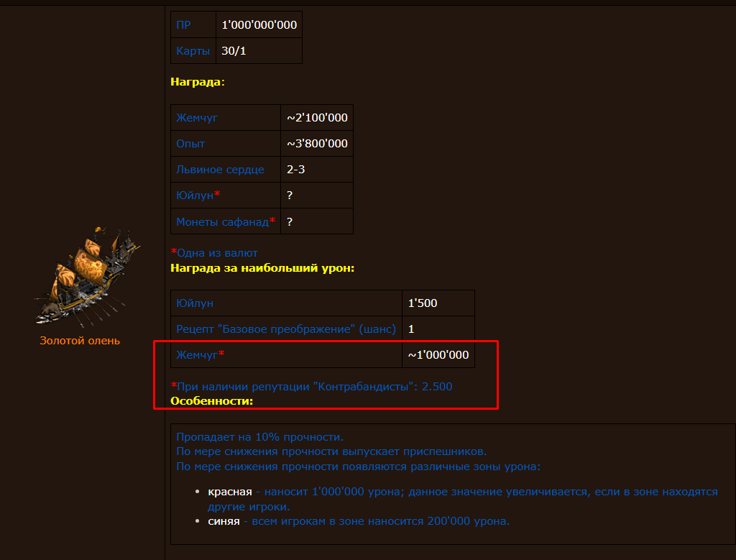736x560 pixels.
Task: Click the ПР row label
Action: pyautogui.click(x=183, y=25)
